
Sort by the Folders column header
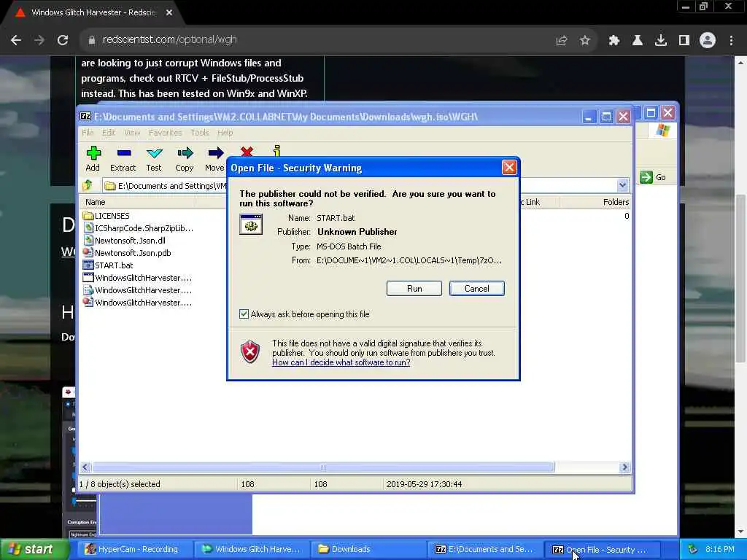pyautogui.click(x=595, y=202)
